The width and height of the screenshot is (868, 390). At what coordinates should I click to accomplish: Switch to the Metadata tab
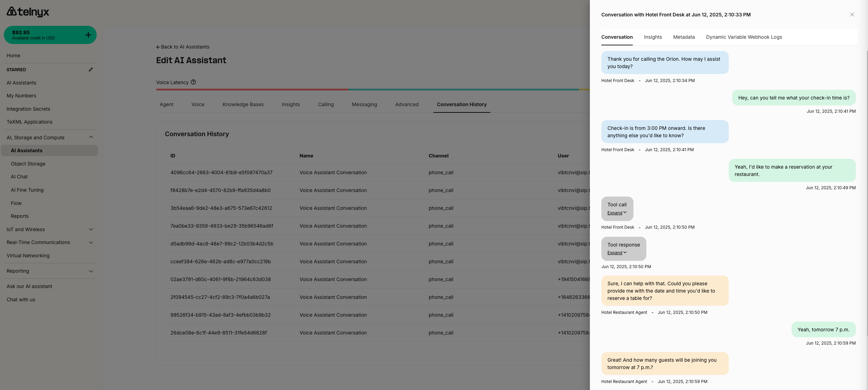pos(684,37)
